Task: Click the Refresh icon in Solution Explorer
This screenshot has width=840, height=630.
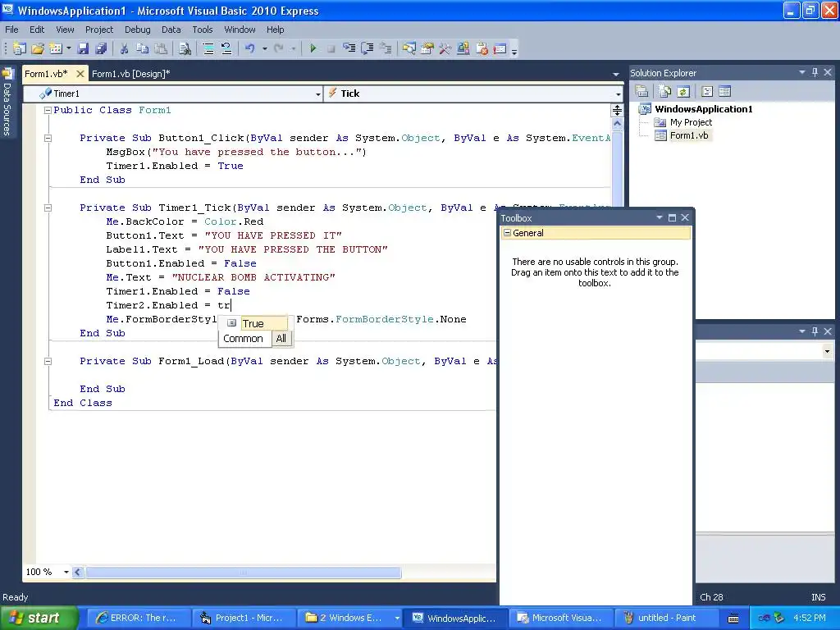Action: (683, 91)
